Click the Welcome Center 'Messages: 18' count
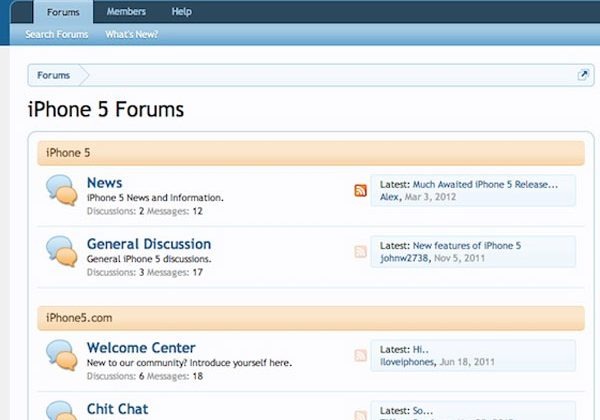 pos(175,376)
